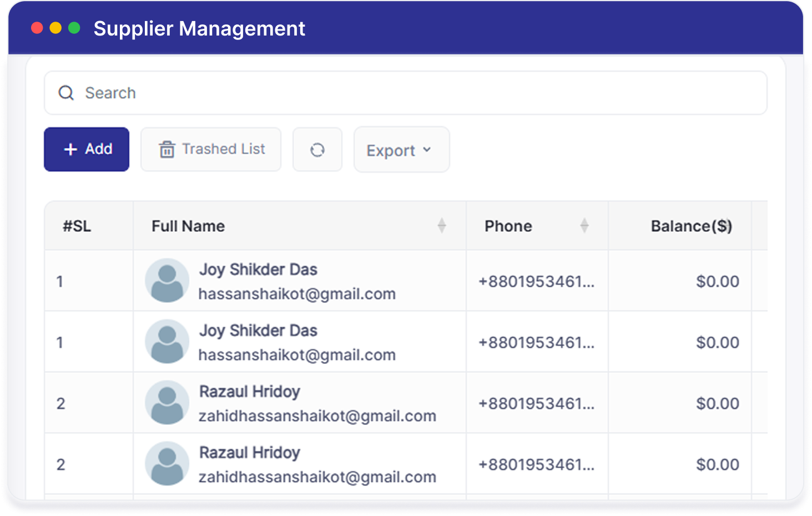Sort the table by Full Name
Image resolution: width=812 pixels, height=516 pixels.
[442, 226]
